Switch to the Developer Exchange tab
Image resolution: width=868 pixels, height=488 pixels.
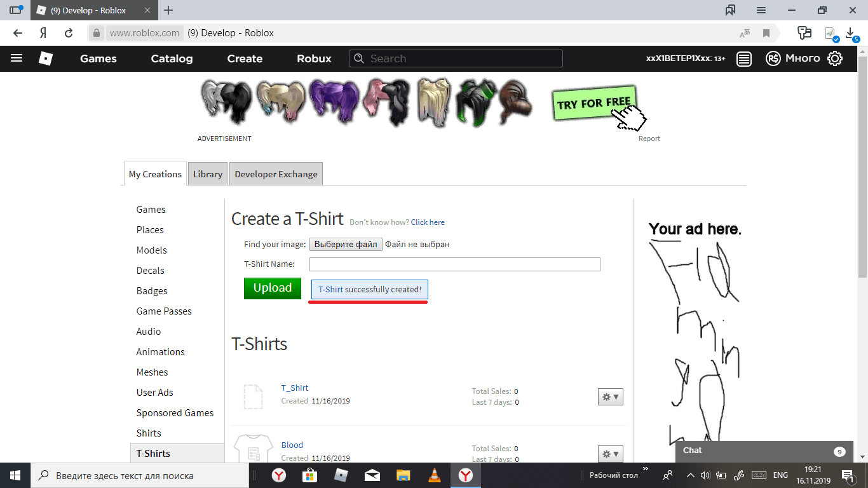(276, 174)
